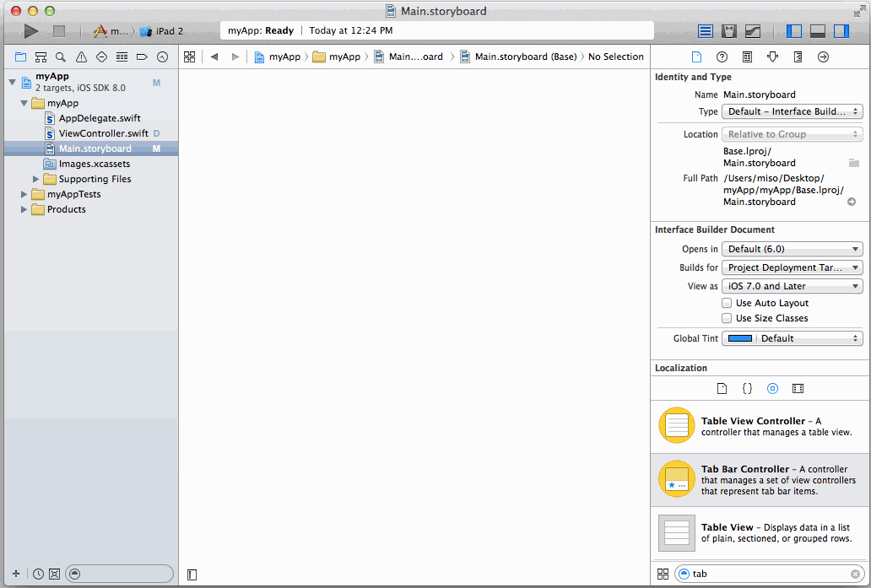
Task: Toggle the debug area visibility
Action: pyautogui.click(x=817, y=31)
